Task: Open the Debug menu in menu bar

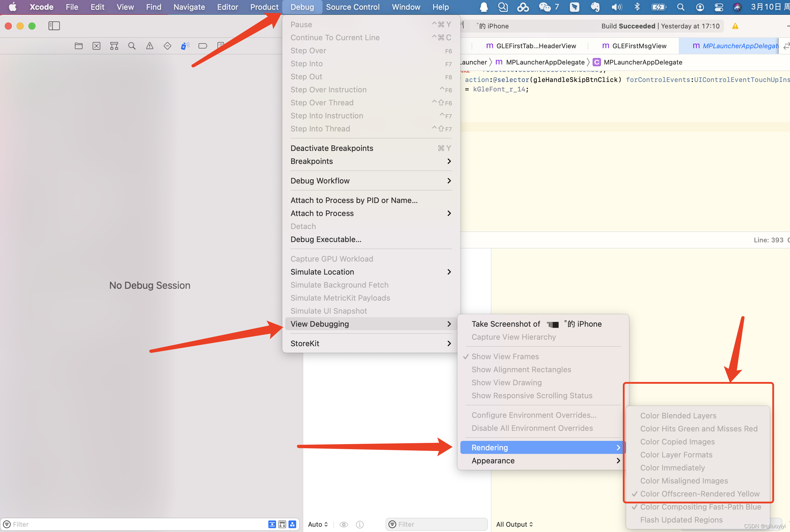Action: click(302, 7)
